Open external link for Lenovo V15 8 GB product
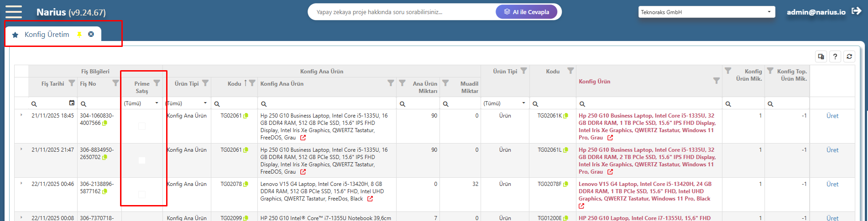Viewport: 868px width, 221px height. tap(370, 199)
